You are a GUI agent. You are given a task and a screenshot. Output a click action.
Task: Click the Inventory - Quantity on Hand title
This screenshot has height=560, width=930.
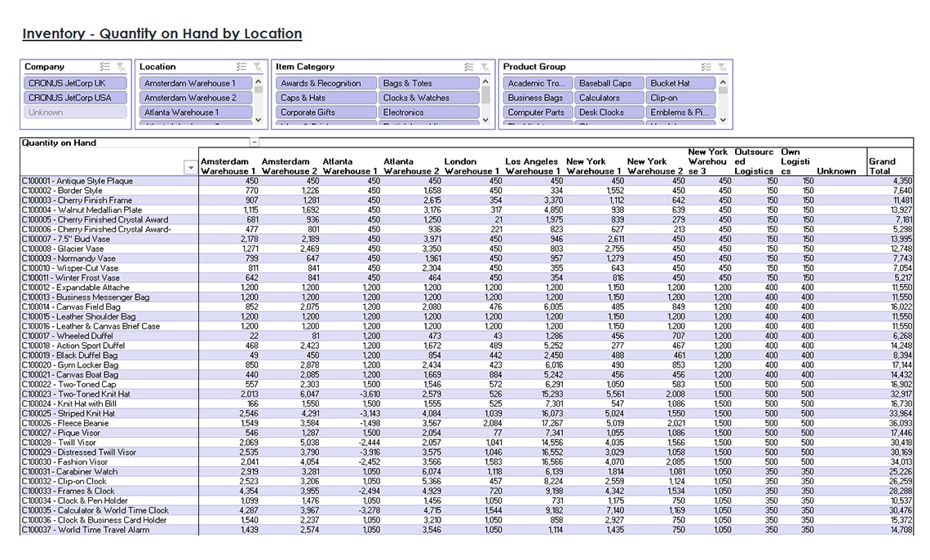point(162,33)
